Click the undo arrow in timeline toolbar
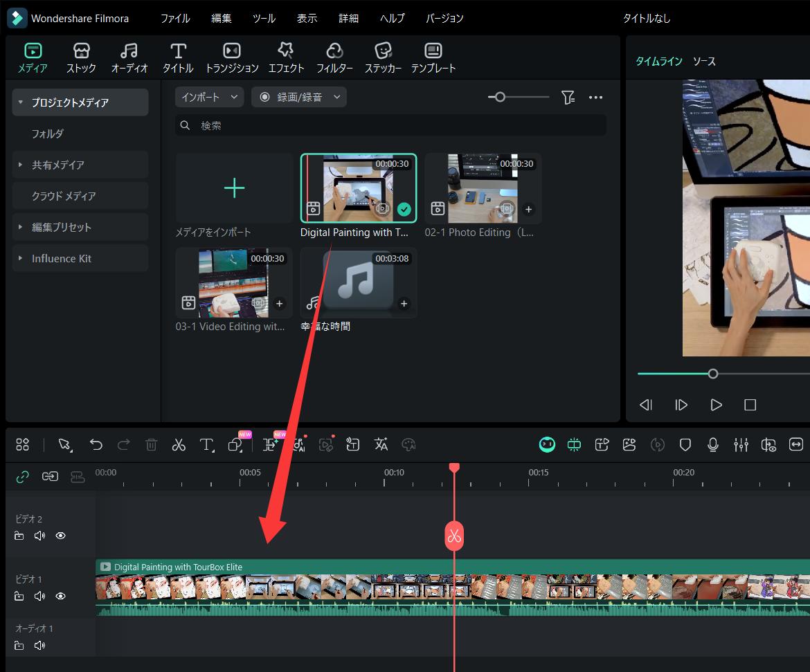The width and height of the screenshot is (810, 672). (96, 445)
